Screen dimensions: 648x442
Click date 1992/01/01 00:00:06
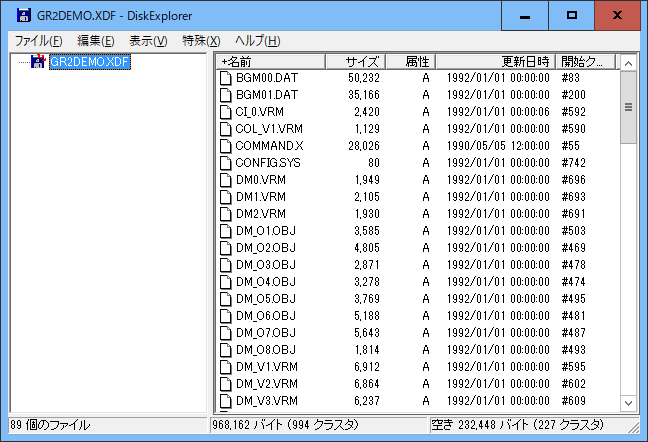coord(498,112)
